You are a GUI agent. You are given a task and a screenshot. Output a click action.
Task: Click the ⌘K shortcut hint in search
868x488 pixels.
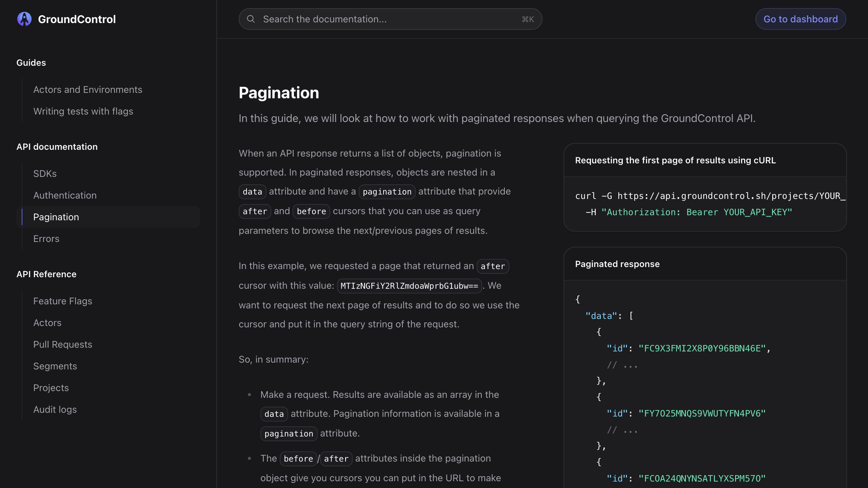[528, 19]
